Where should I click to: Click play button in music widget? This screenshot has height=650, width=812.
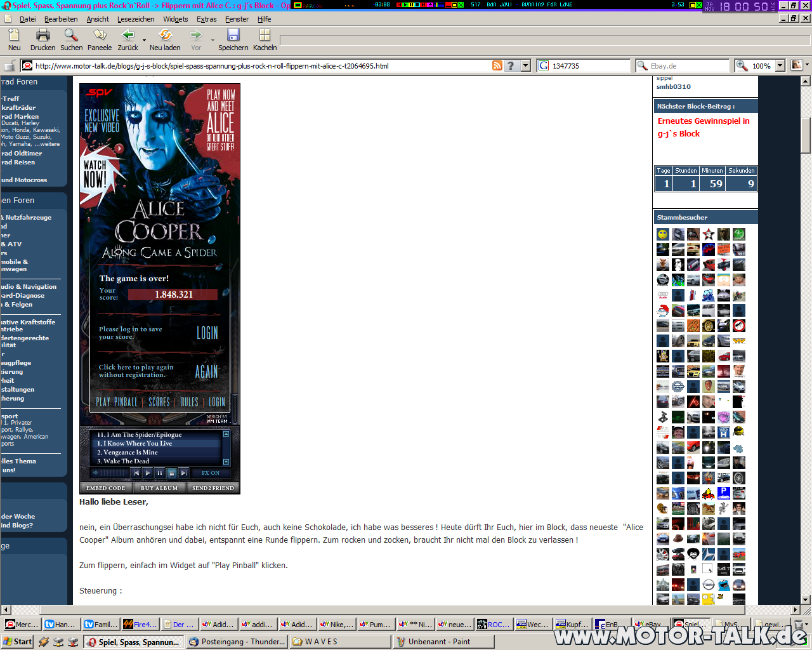point(148,473)
